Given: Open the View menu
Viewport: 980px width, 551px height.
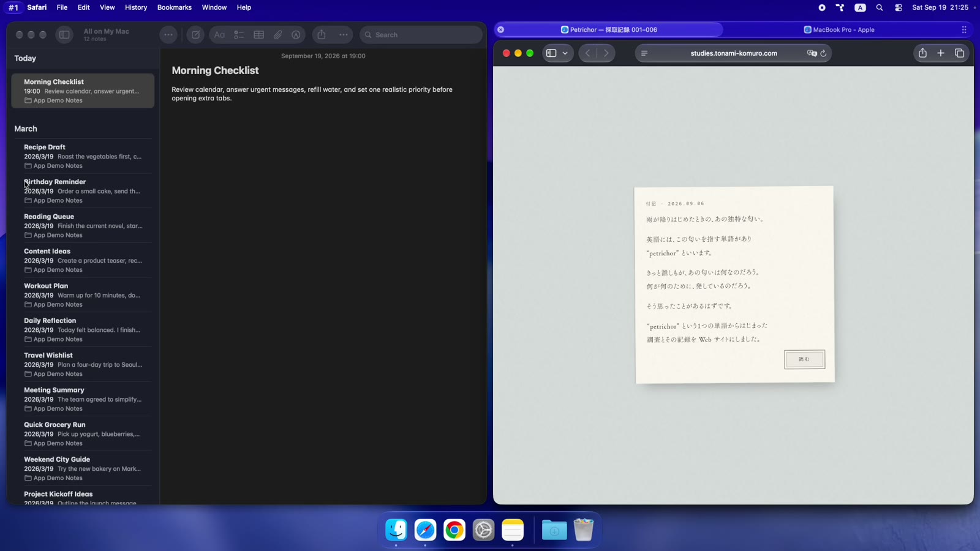Looking at the screenshot, I should click(x=107, y=7).
